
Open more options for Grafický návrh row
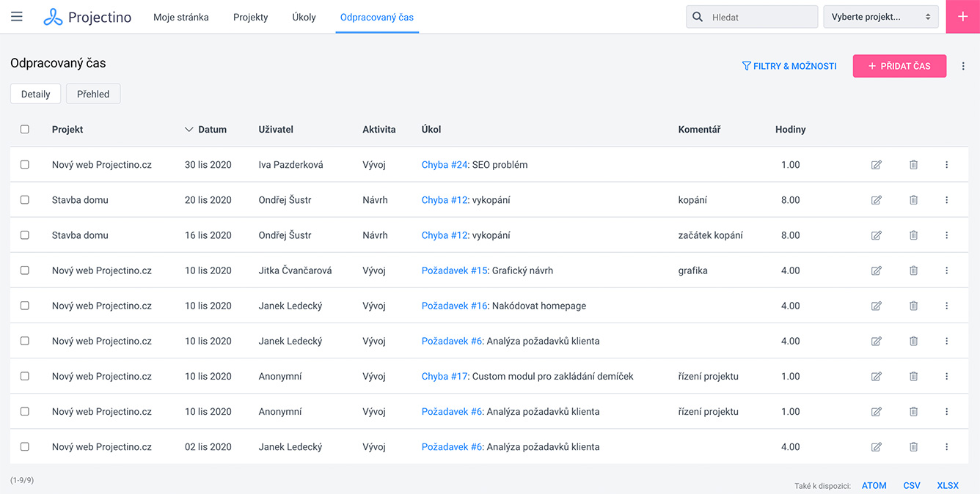tap(947, 270)
